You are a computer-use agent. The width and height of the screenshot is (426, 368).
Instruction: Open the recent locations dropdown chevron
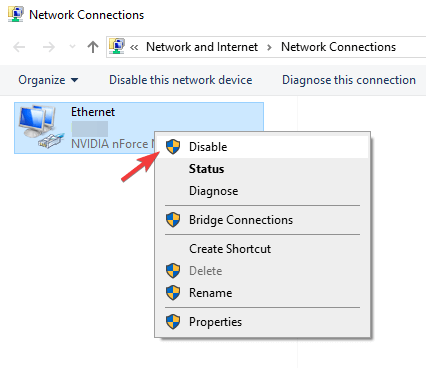72,47
